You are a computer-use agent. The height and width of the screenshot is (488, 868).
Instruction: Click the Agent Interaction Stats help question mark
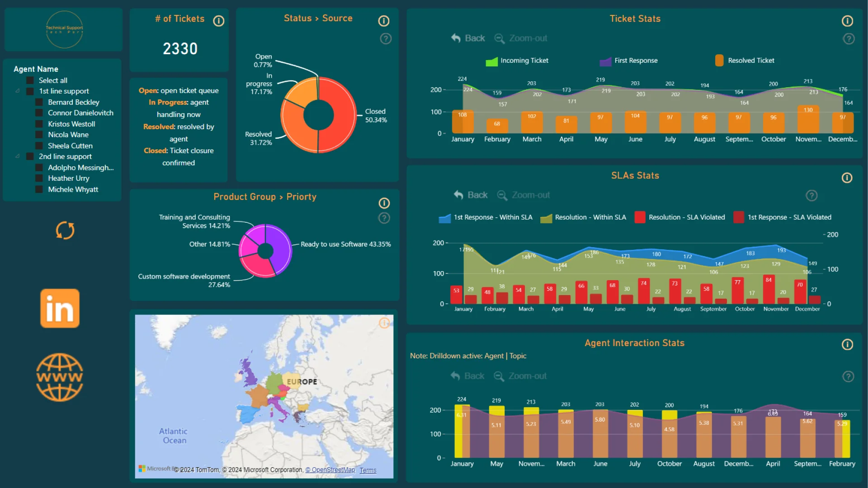click(849, 376)
